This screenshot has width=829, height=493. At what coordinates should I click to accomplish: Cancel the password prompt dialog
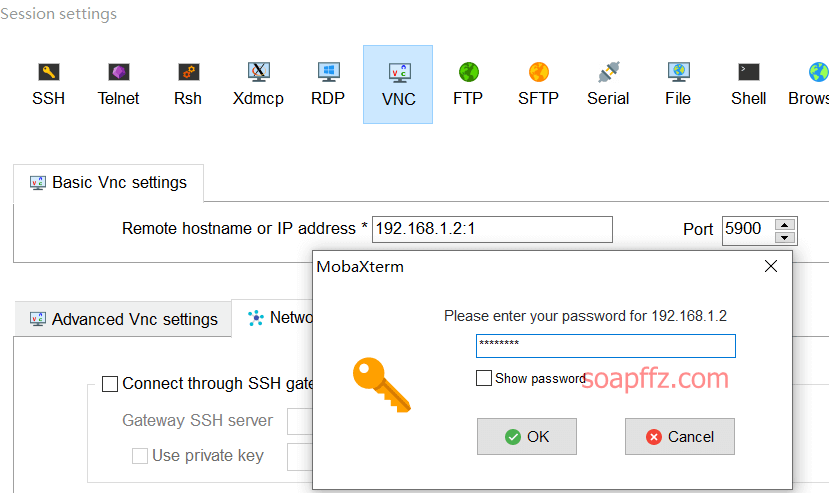click(x=679, y=436)
